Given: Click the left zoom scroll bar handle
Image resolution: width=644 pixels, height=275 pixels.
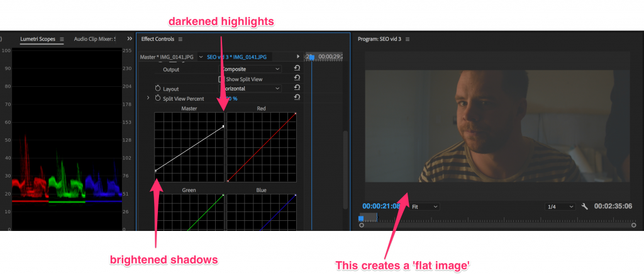Looking at the screenshot, I should pyautogui.click(x=362, y=225).
